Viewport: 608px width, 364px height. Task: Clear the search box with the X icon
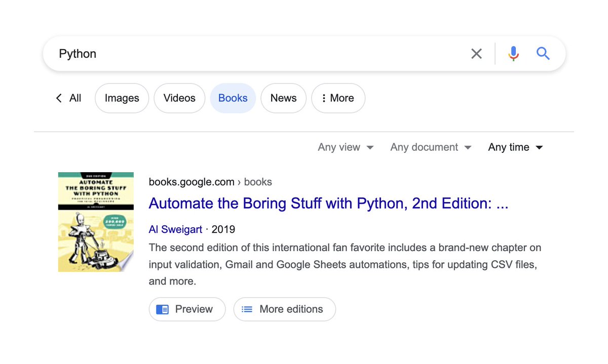[x=476, y=54]
